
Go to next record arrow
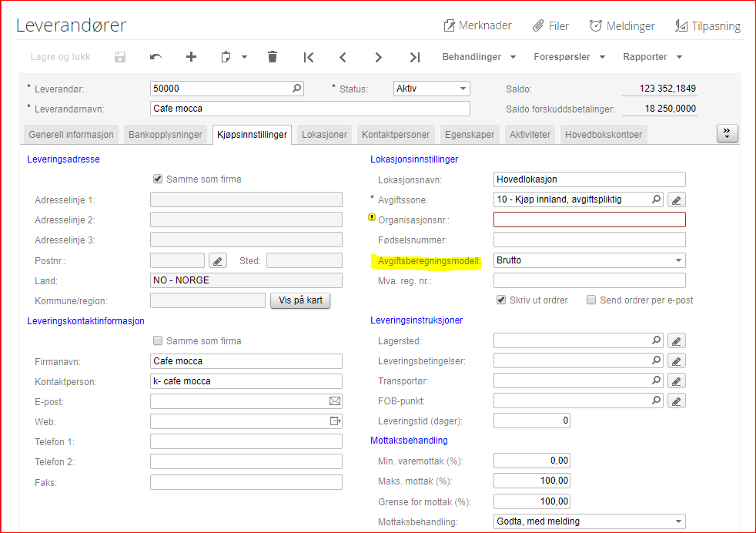379,57
